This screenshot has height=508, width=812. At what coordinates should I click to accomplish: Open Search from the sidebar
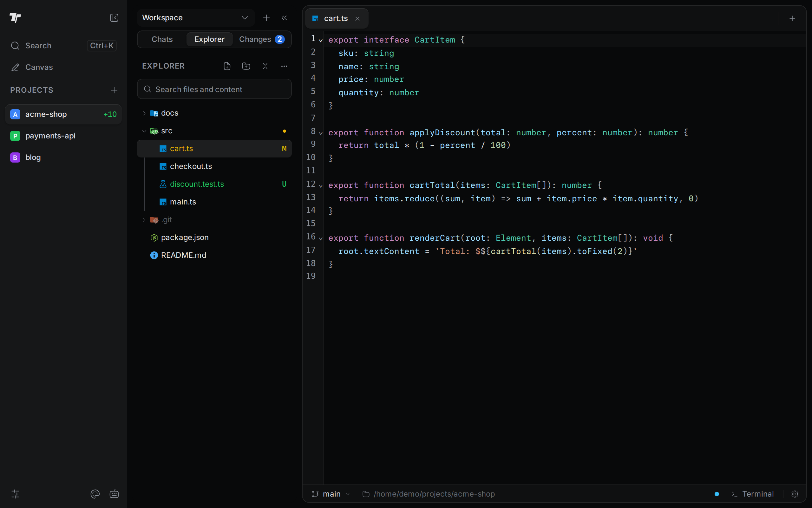point(63,46)
